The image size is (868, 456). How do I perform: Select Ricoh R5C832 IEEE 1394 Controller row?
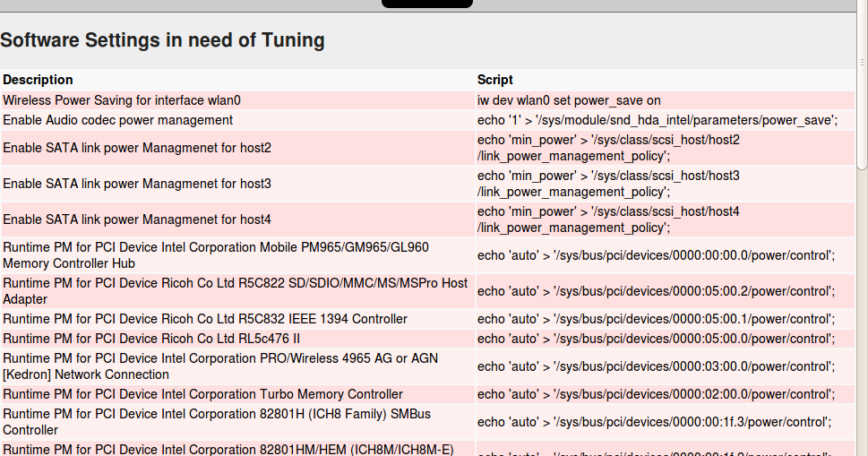point(204,319)
